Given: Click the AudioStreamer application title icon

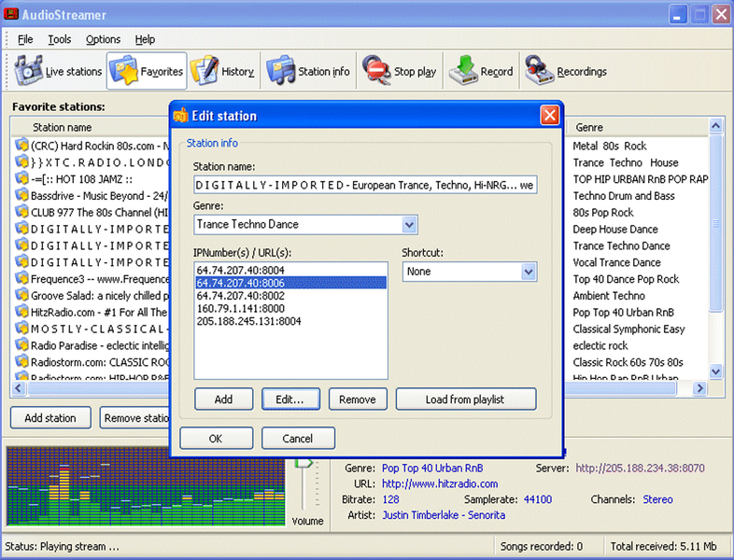Looking at the screenshot, I should click(x=11, y=14).
